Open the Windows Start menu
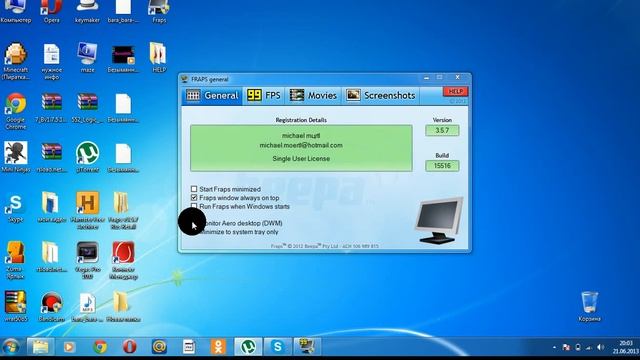Viewport: 640px width, 360px height. point(11,347)
